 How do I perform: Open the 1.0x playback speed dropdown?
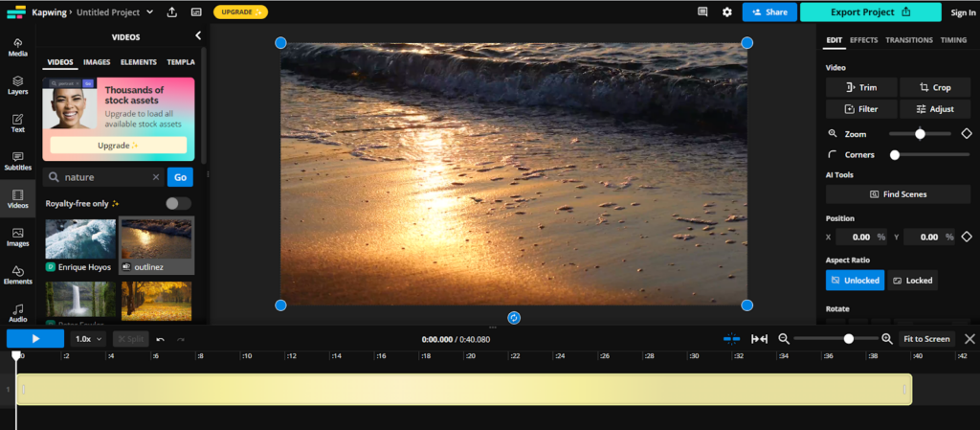[x=88, y=339]
